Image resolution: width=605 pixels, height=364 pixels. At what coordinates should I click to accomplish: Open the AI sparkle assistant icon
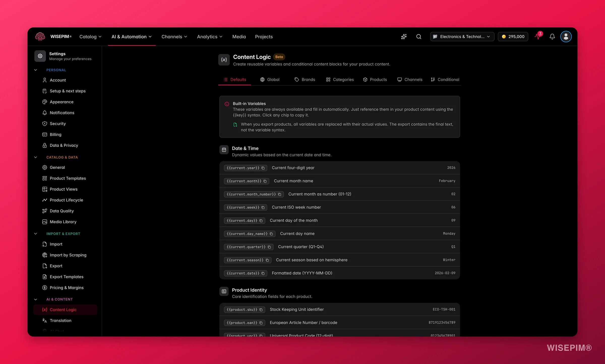[x=404, y=37]
